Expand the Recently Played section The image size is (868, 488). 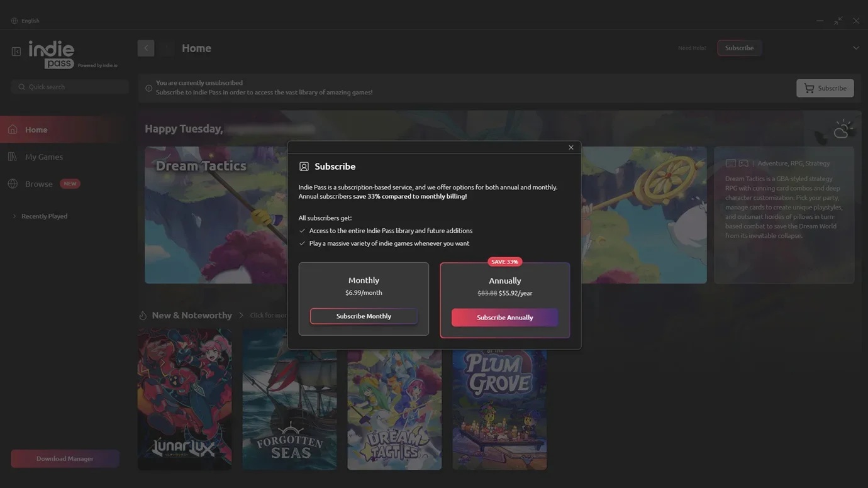pos(14,216)
